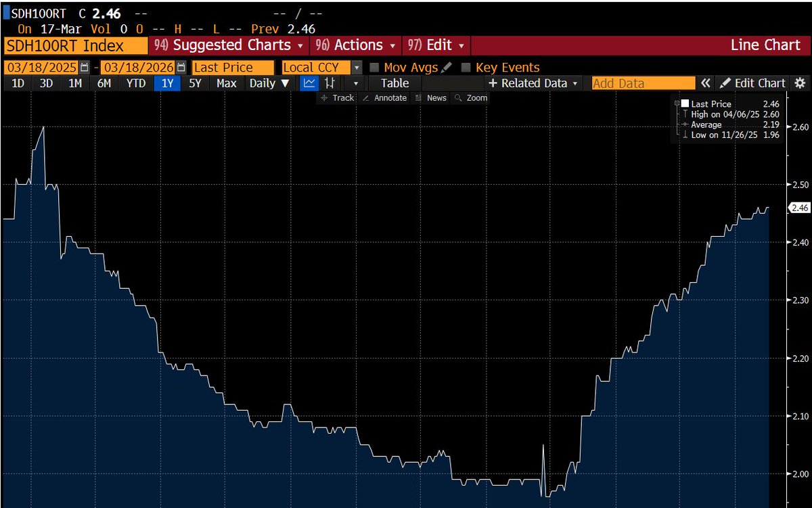The image size is (812, 508).
Task: Select the 1M time range tab
Action: tap(74, 83)
